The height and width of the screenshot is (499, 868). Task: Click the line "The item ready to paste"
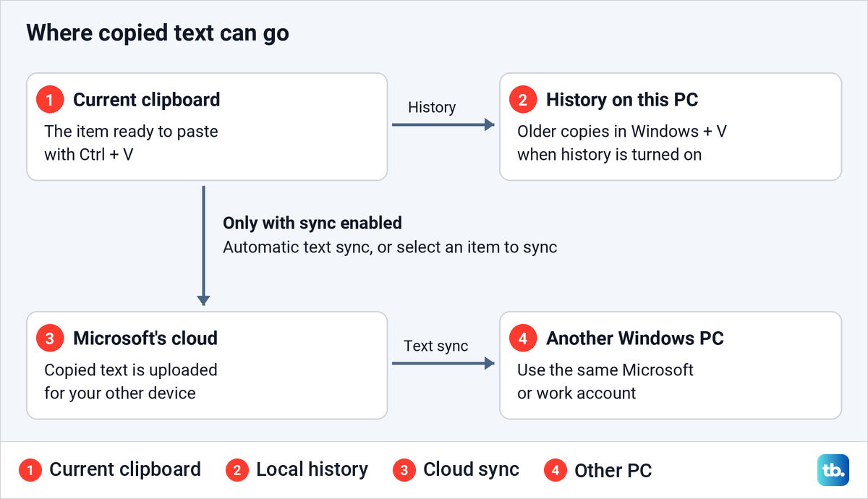[x=131, y=132]
